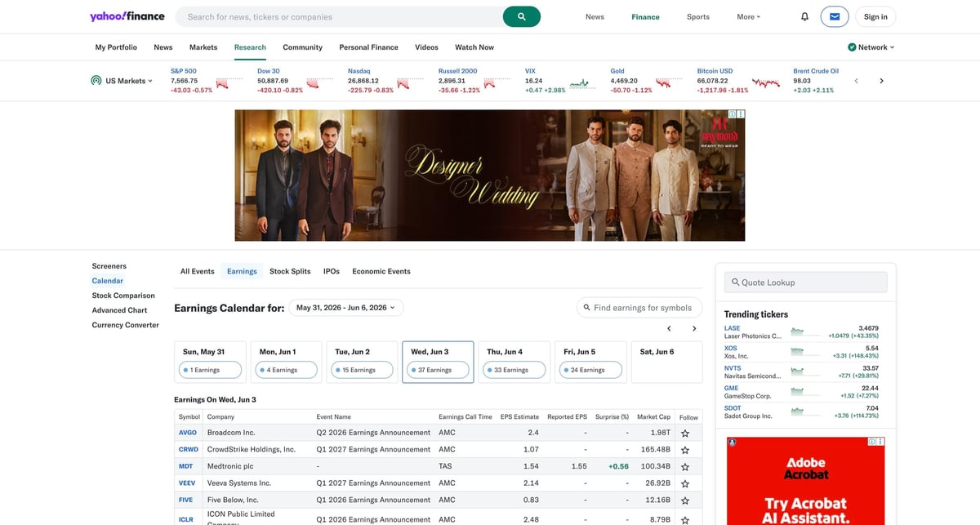Click the market ticker next arrow
The width and height of the screenshot is (980, 525).
(x=881, y=81)
